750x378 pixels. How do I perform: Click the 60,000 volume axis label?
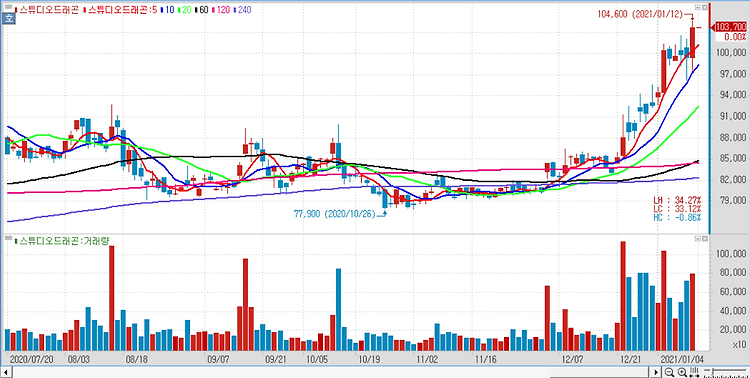click(734, 292)
